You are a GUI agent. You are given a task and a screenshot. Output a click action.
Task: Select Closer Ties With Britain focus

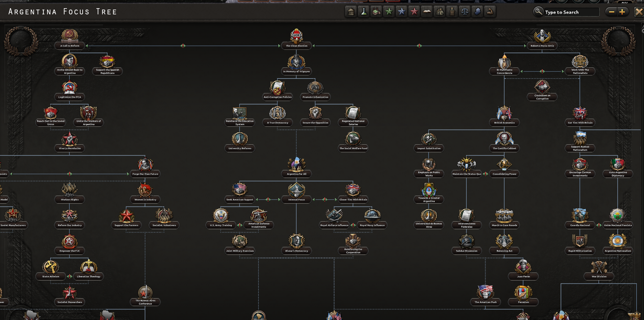coord(353,193)
